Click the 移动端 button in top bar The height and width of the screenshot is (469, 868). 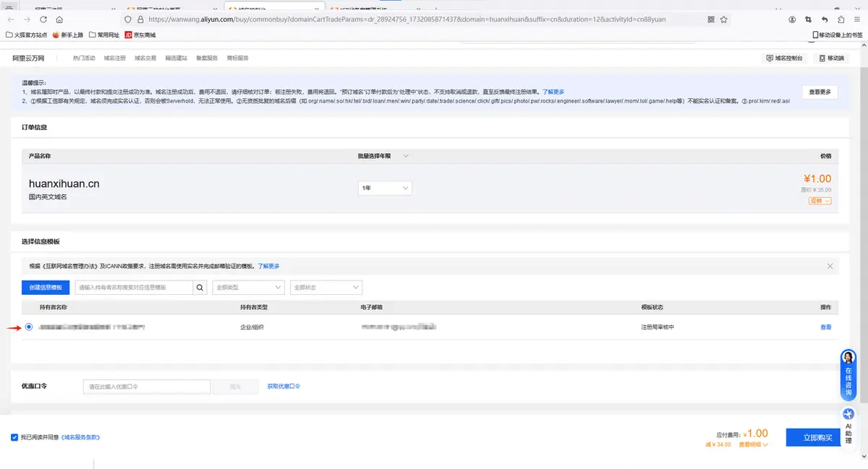click(x=830, y=58)
